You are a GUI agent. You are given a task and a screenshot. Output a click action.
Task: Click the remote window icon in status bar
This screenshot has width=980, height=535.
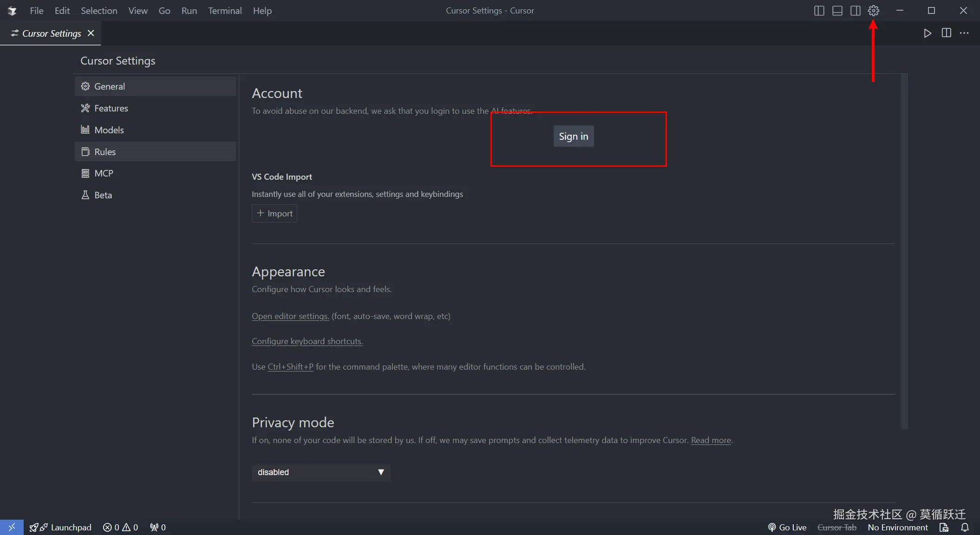pos(12,527)
